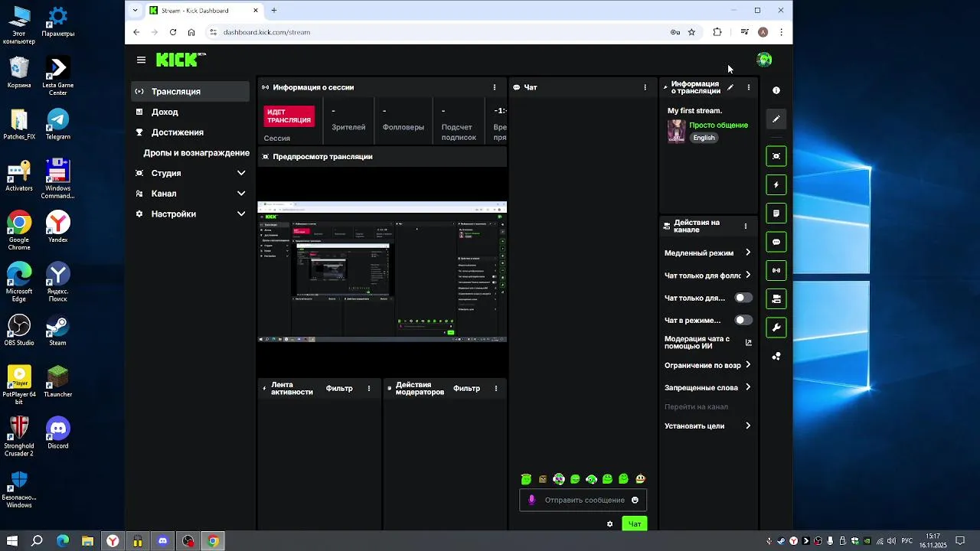The image size is (980, 551).
Task: Open Discord from the taskbar
Action: [162, 541]
